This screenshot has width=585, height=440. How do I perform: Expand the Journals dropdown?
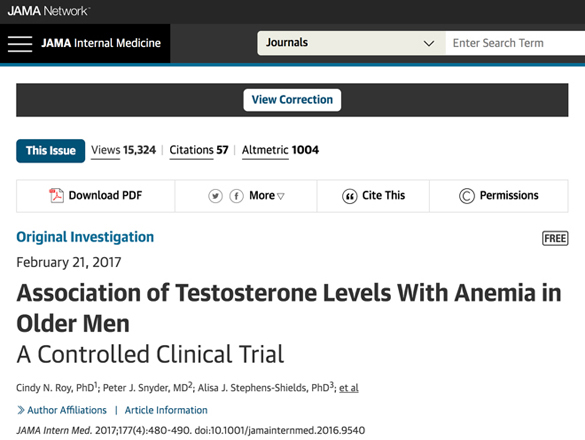[351, 43]
